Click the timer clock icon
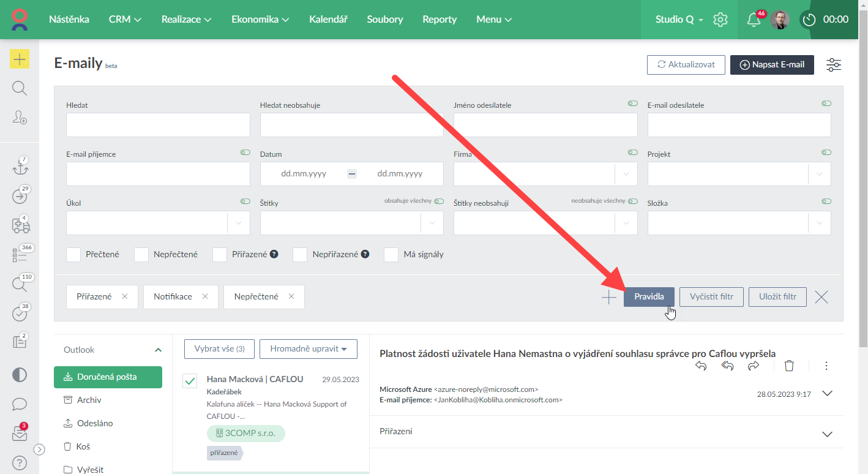 point(809,20)
